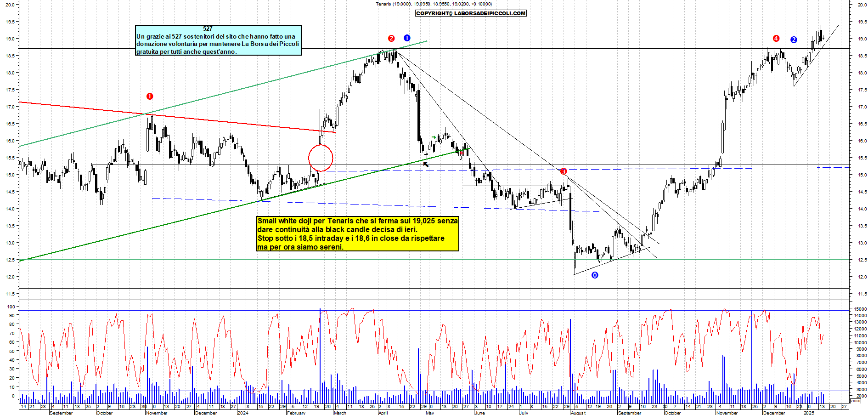
Task: Click the March month label
Action: [340, 413]
